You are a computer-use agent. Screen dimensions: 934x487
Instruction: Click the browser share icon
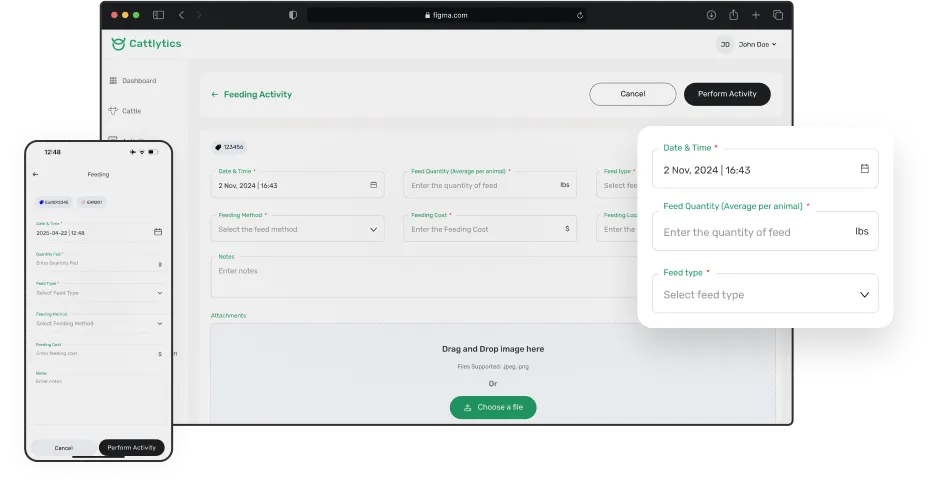click(733, 15)
